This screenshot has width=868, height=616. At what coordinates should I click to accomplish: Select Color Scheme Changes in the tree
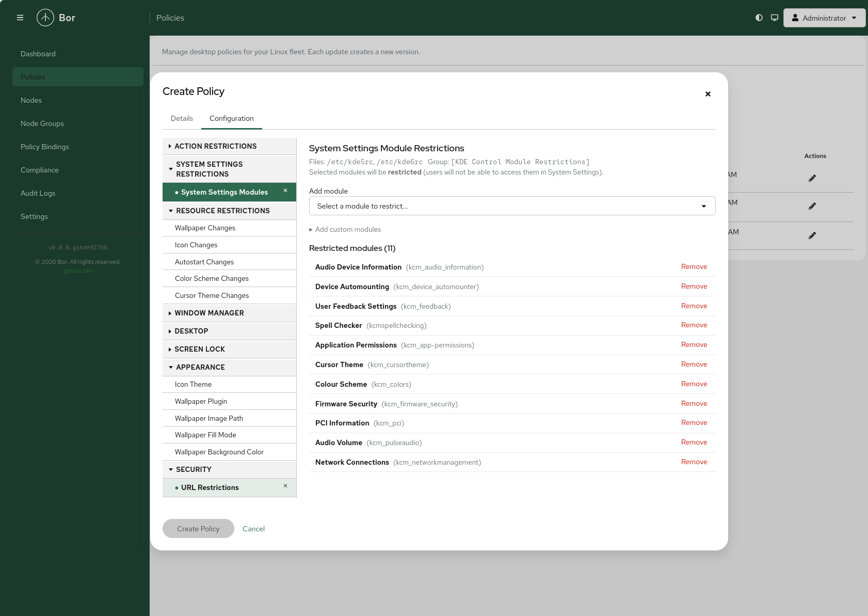point(229,278)
